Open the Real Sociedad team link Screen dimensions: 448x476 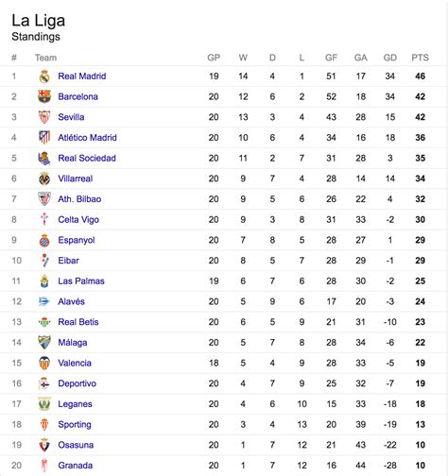tap(87, 158)
